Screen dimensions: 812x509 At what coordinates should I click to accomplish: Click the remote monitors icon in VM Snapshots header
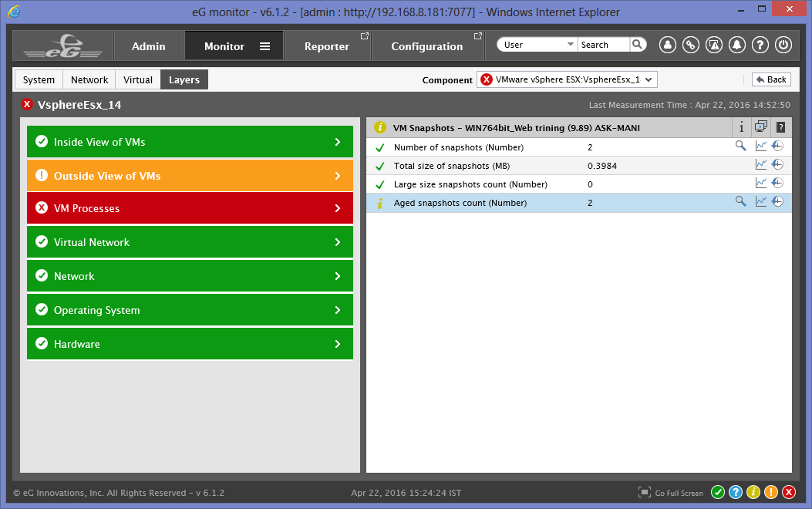coord(761,127)
